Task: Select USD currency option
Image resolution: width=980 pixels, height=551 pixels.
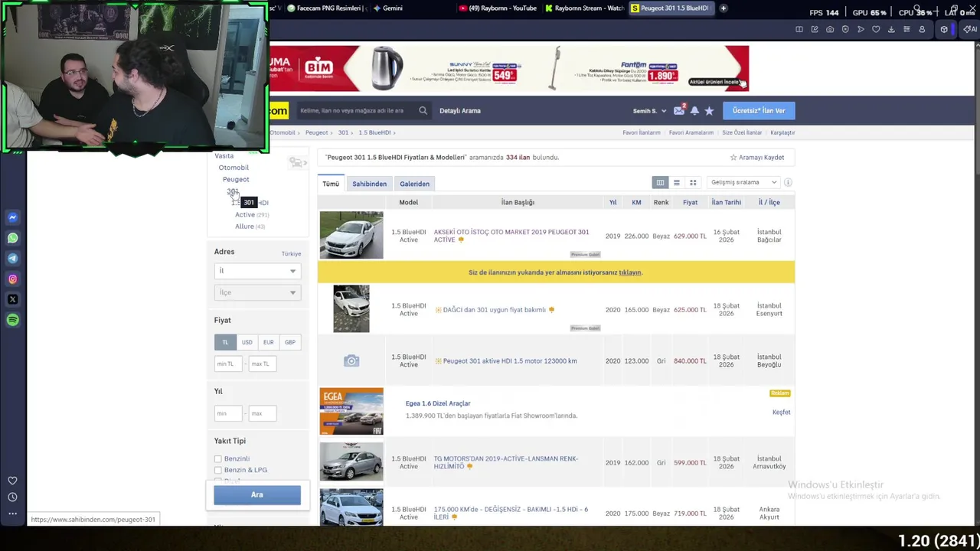Action: click(247, 342)
